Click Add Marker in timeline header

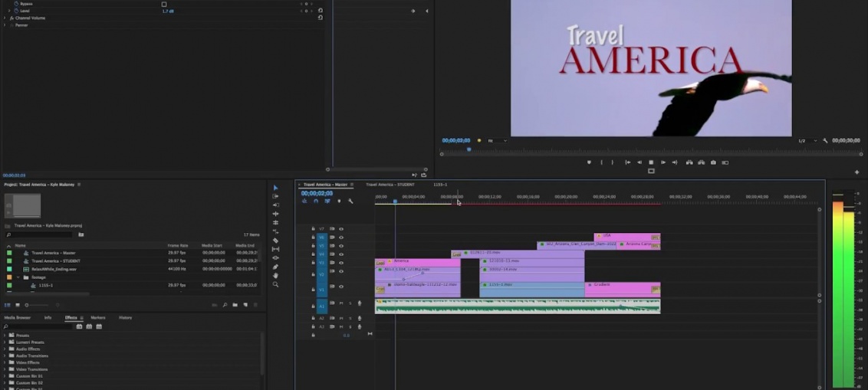tap(340, 202)
